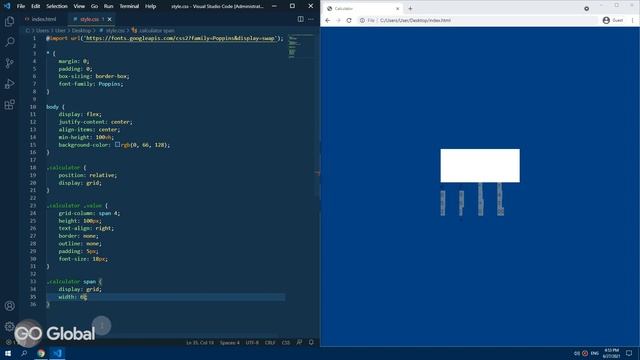The width and height of the screenshot is (640, 360).
Task: Open the Windows notification center icon
Action: point(629,353)
